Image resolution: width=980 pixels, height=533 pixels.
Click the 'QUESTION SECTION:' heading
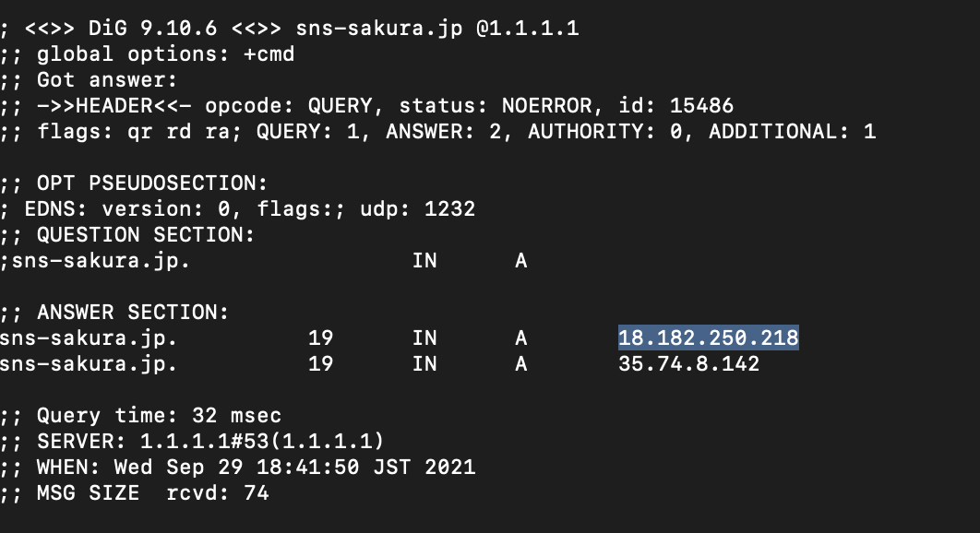point(146,235)
